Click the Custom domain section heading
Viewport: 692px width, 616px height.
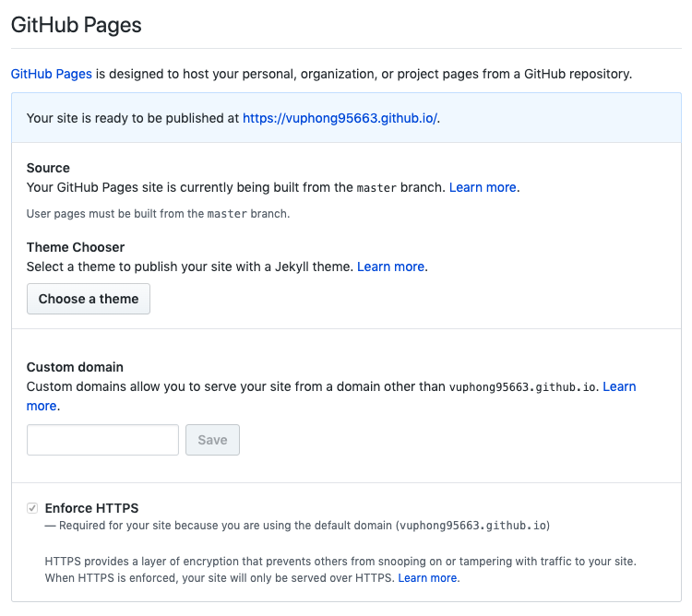[x=75, y=367]
